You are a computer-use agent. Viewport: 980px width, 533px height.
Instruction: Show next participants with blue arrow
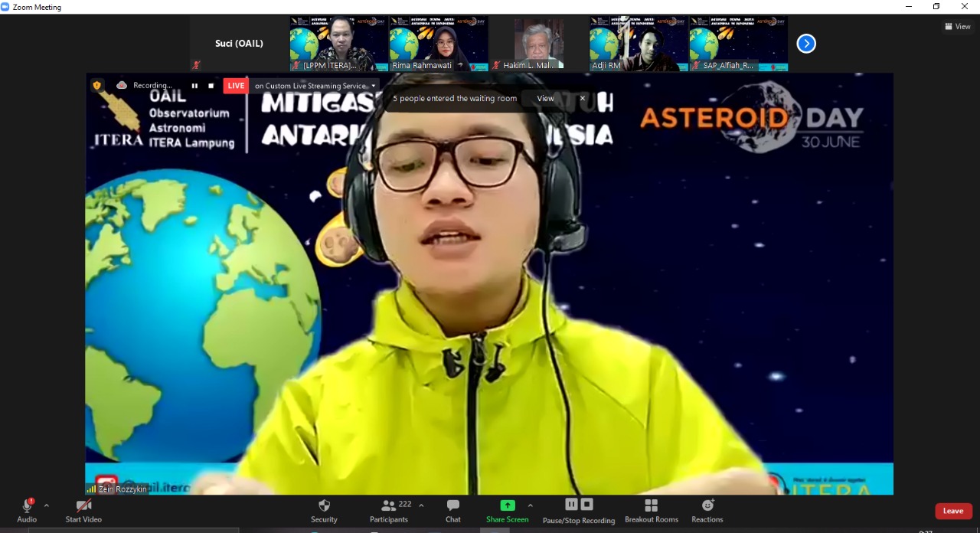coord(805,44)
